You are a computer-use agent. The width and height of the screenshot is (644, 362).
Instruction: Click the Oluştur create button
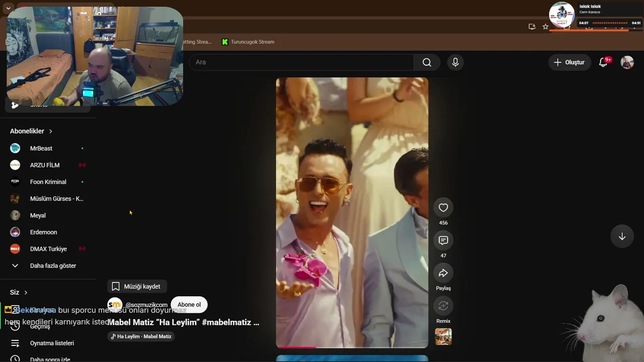(x=570, y=62)
